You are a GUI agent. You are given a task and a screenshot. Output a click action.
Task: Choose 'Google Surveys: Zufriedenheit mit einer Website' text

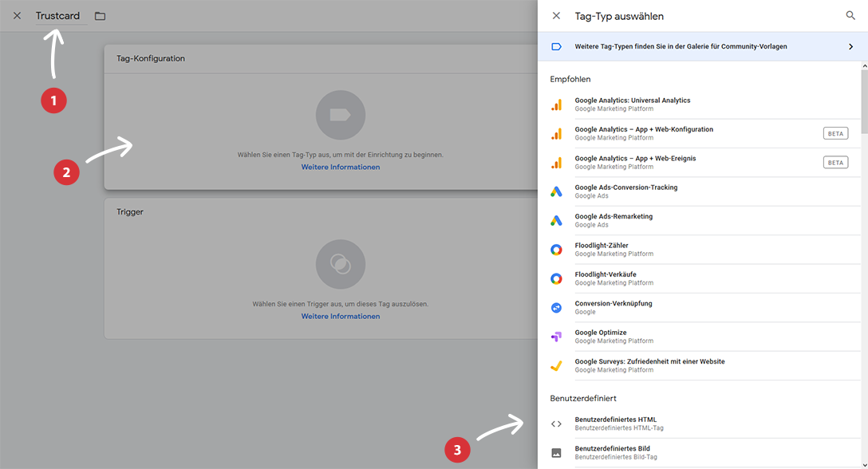pyautogui.click(x=649, y=361)
